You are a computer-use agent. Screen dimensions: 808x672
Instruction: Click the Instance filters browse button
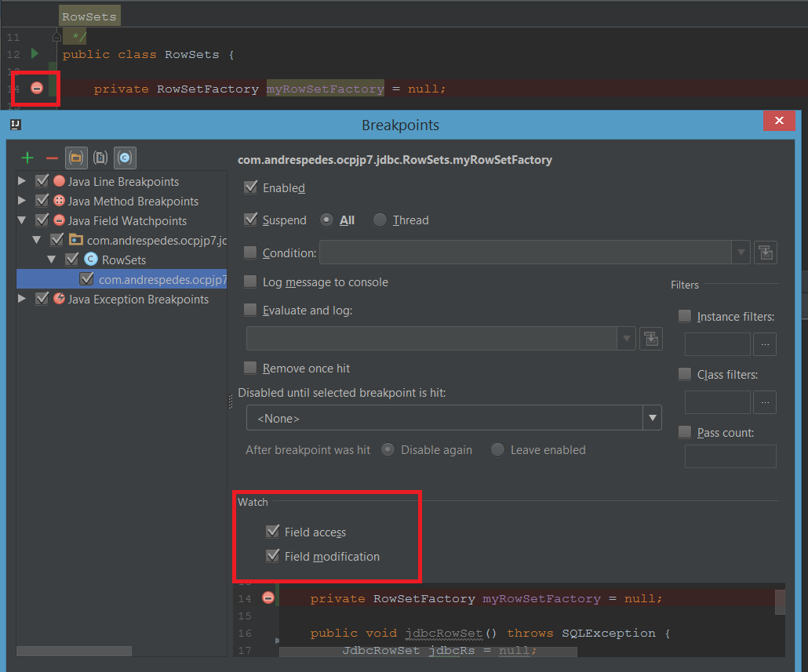tap(765, 344)
